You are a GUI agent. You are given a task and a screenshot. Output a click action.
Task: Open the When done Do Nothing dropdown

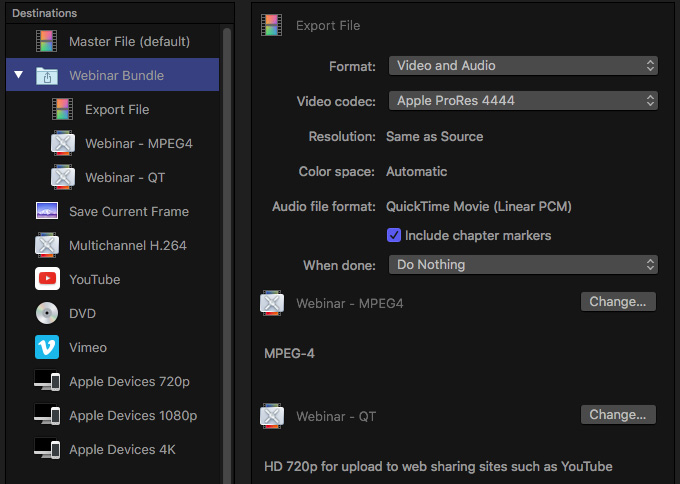(523, 265)
